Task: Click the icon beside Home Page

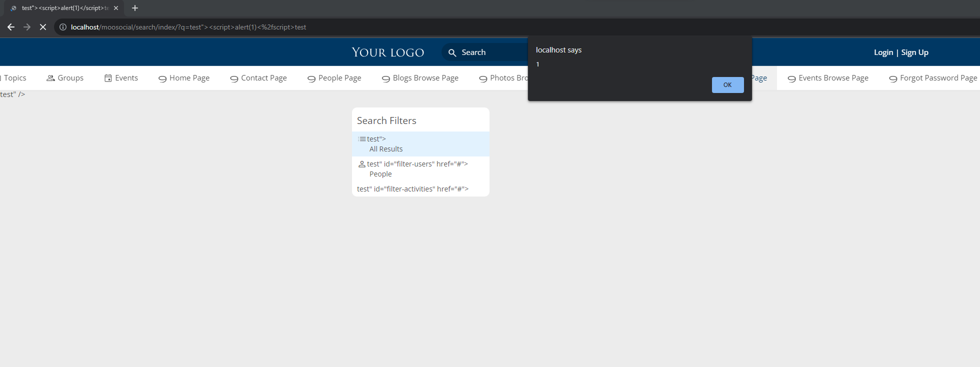Action: 162,78
